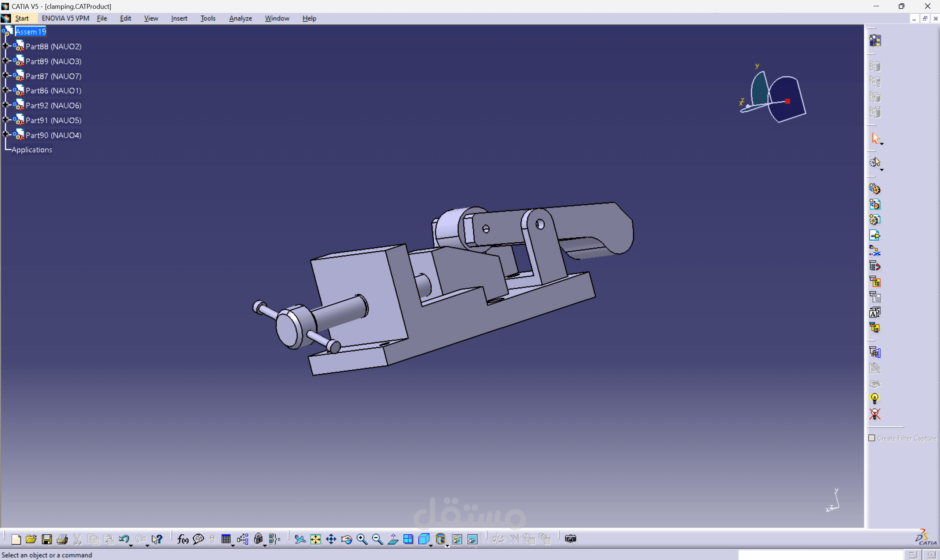Image resolution: width=940 pixels, height=560 pixels.
Task: Toggle the crossed-out lightbulb hide icon
Action: coord(874,414)
